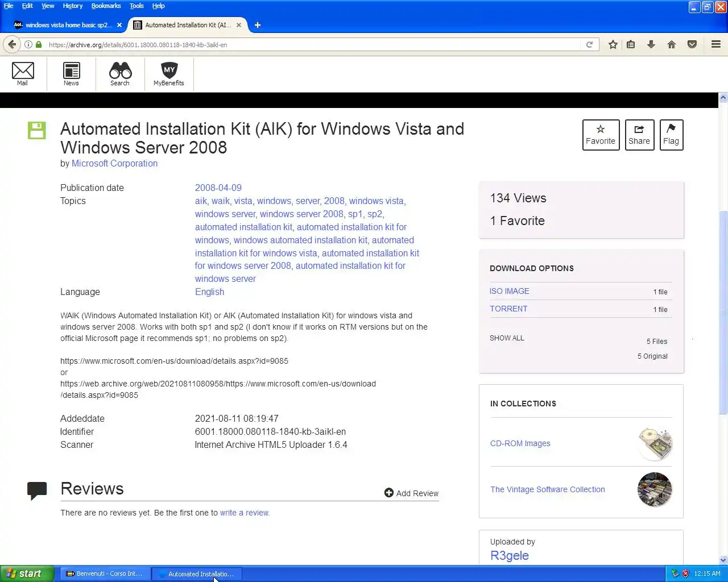
Task: Open the hamburger browser menu
Action: tap(716, 44)
